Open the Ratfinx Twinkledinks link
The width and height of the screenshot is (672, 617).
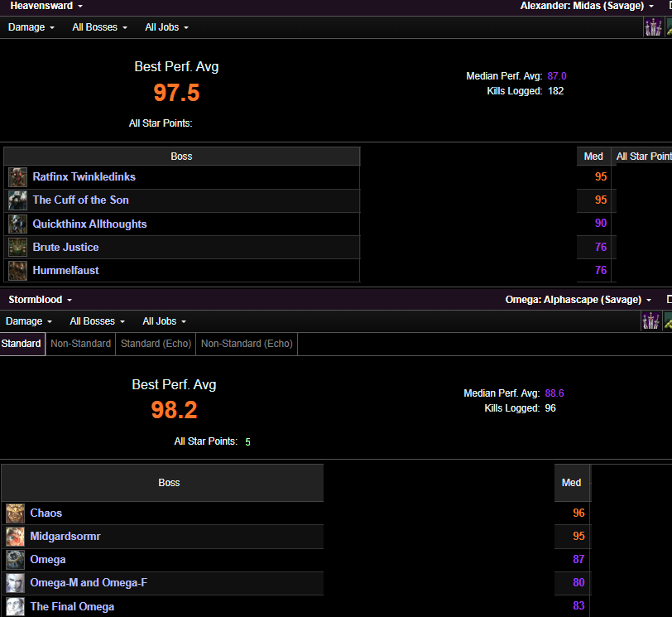[x=84, y=177]
